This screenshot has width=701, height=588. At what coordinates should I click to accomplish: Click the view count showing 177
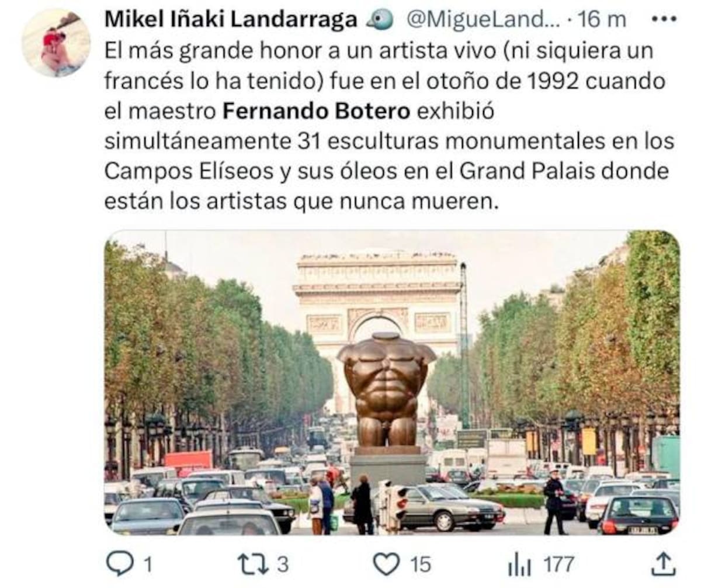[x=559, y=565]
